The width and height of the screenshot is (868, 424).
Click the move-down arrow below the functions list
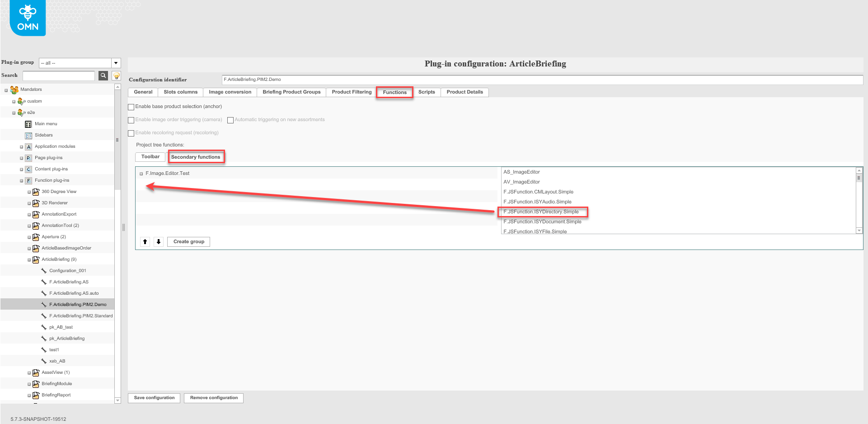[158, 241]
